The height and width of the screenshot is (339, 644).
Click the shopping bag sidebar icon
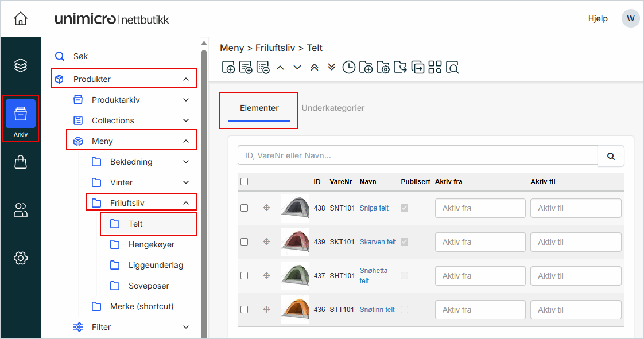pos(21,162)
